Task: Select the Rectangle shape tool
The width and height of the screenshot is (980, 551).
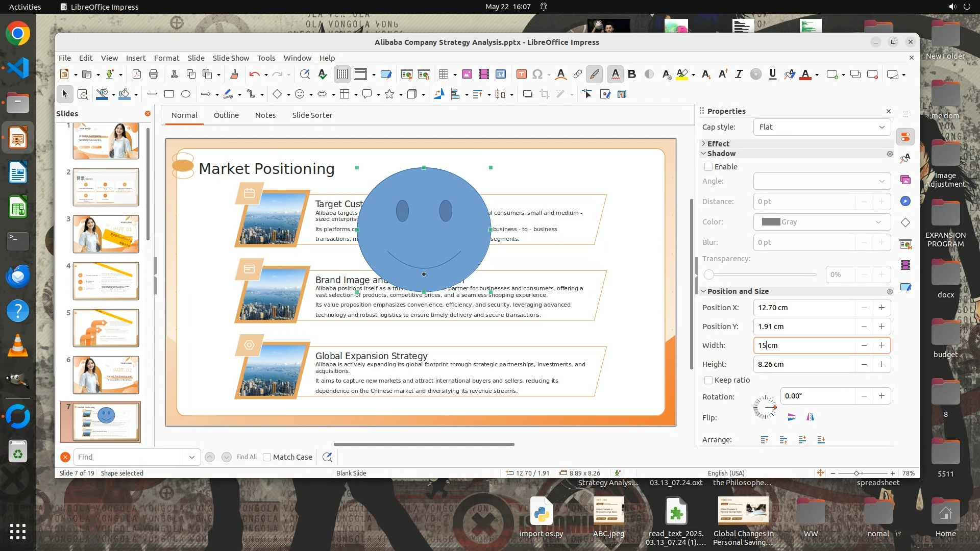Action: click(x=169, y=94)
